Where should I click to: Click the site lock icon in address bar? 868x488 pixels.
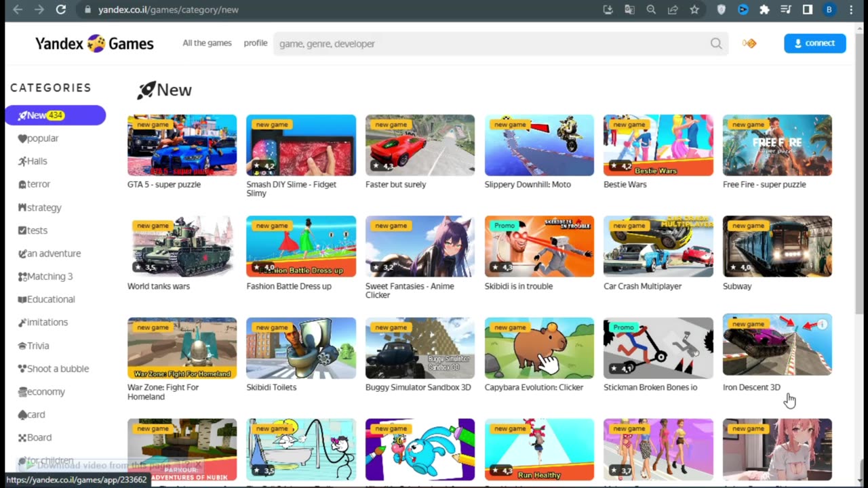87,9
